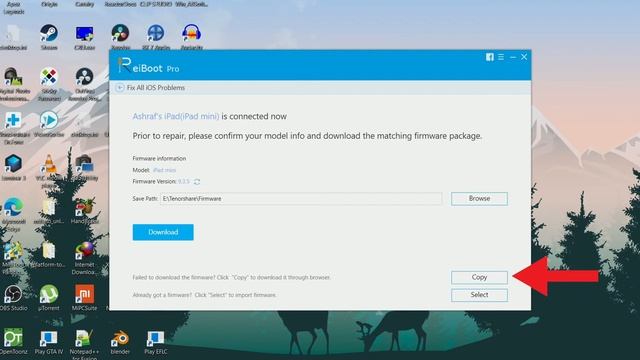Image resolution: width=640 pixels, height=360 pixels.
Task: Click the Ashraf's iPad device name link
Action: pos(176,116)
